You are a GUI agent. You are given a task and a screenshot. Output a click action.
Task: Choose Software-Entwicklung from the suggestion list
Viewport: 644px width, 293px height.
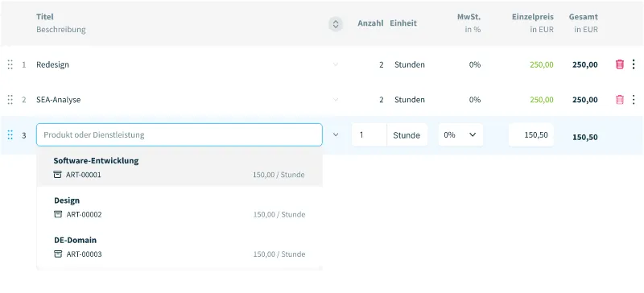point(180,167)
